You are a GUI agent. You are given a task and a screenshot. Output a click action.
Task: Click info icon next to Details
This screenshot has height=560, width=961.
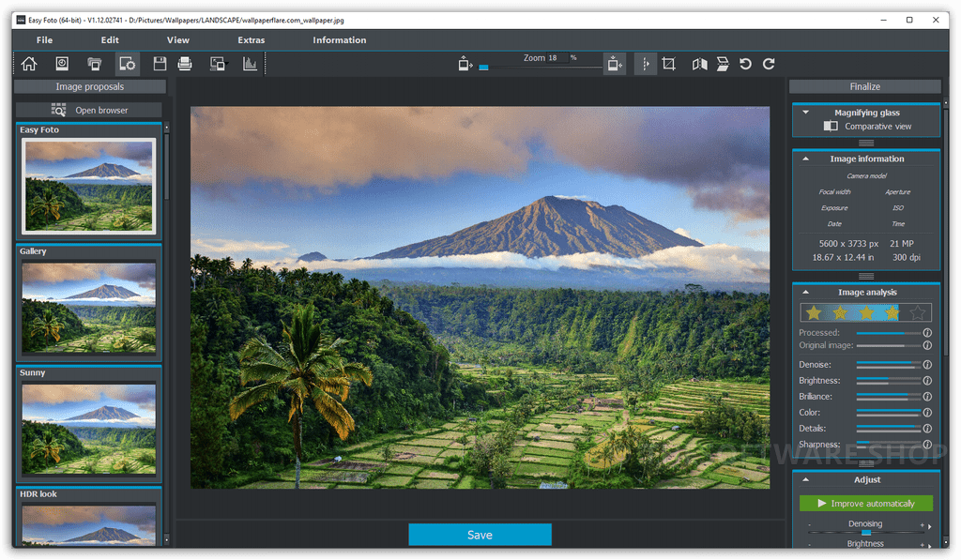(927, 429)
